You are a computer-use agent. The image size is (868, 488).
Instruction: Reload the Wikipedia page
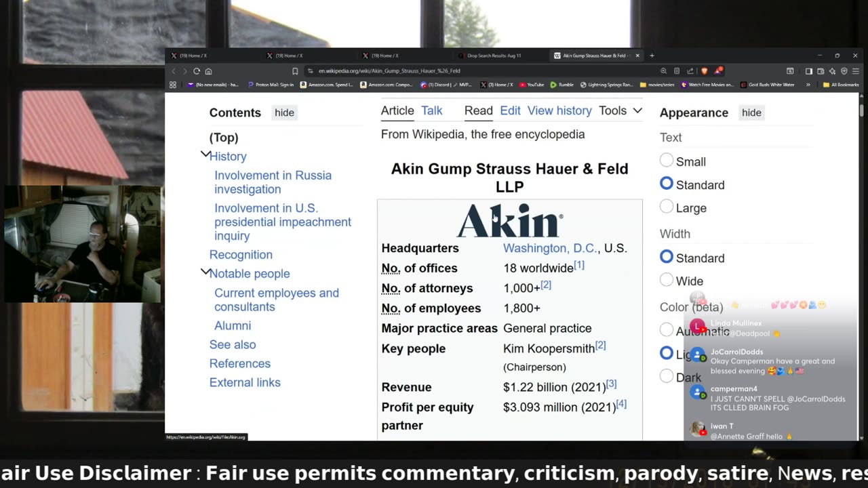point(197,71)
